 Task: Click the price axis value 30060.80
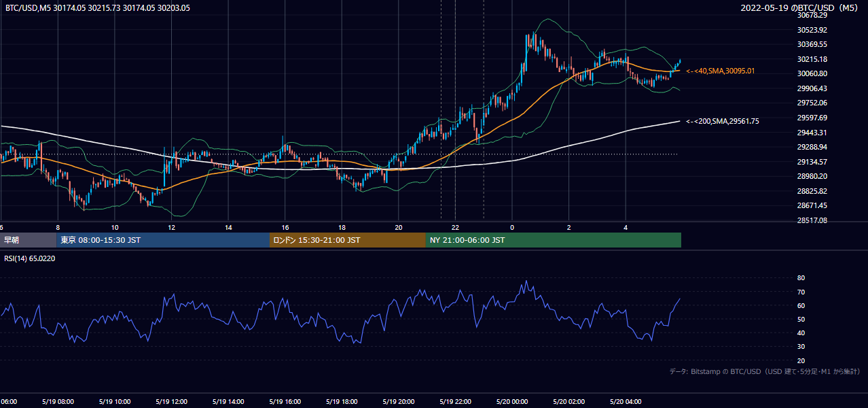click(x=813, y=73)
